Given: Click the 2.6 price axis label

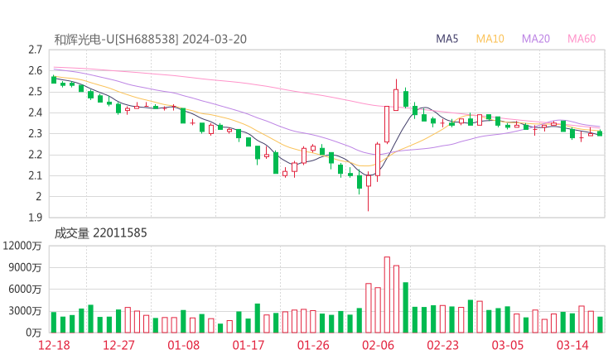Looking at the screenshot, I should tap(35, 70).
